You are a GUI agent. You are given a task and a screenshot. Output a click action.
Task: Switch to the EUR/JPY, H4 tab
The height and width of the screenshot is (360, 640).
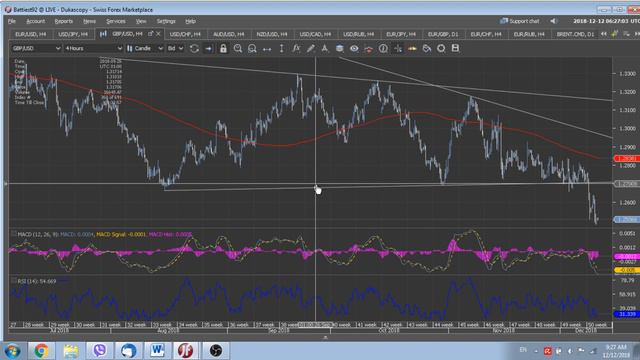[x=401, y=34]
